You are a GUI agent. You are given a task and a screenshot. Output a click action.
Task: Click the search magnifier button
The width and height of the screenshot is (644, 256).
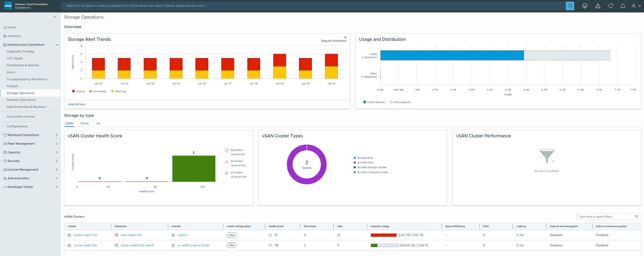570,6
